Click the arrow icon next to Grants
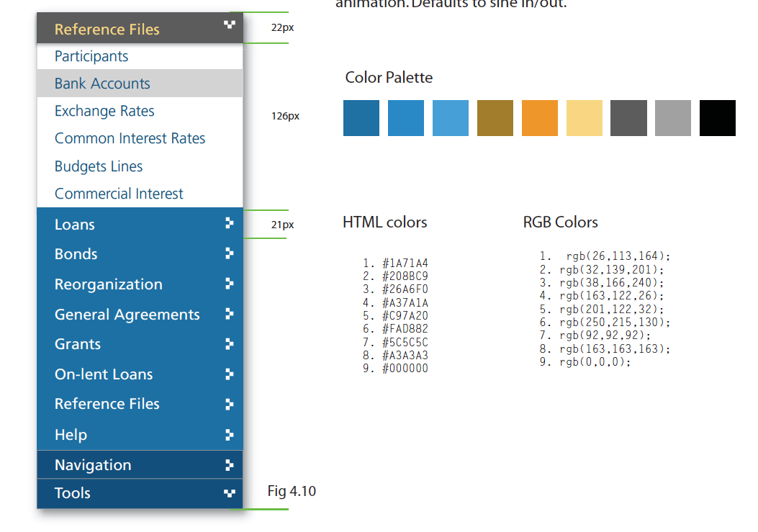758x532 pixels. tap(230, 344)
